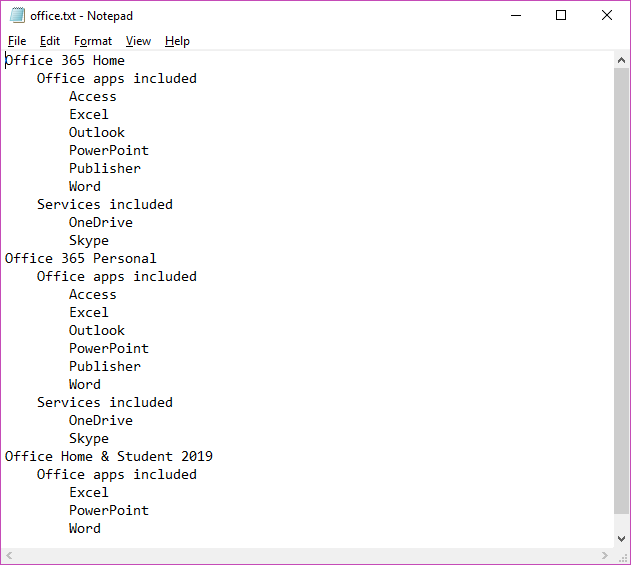Click 'Office apps included' under Office 365 Home
Viewport: 631px width, 565px height.
point(117,78)
